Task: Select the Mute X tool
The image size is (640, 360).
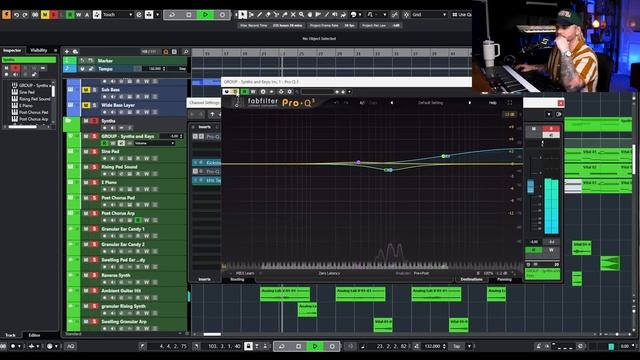Action: (293, 15)
